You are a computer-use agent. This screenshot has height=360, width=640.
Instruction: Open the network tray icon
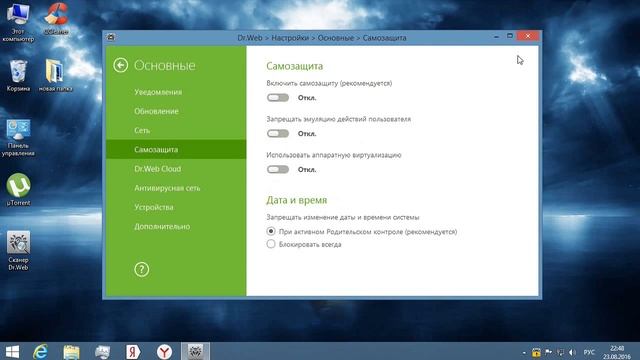coord(560,352)
